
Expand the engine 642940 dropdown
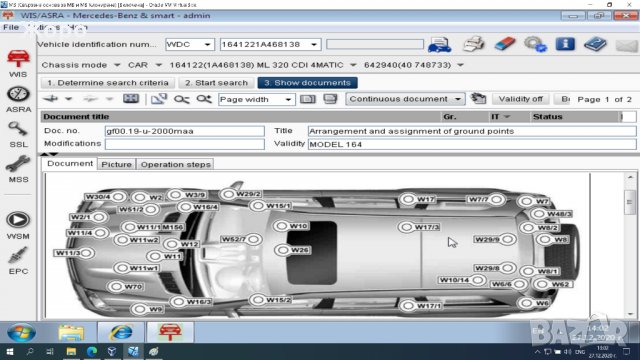tap(460, 65)
